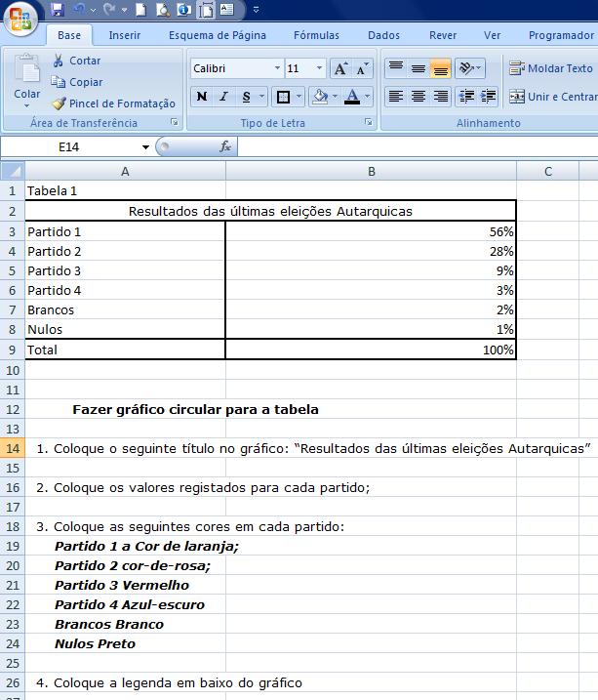Switch to the Inserir tab

(x=124, y=35)
